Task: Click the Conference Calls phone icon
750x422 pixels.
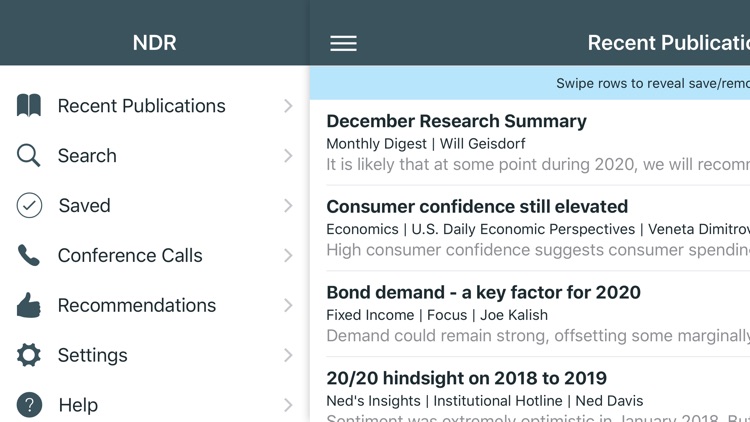Action: (29, 255)
